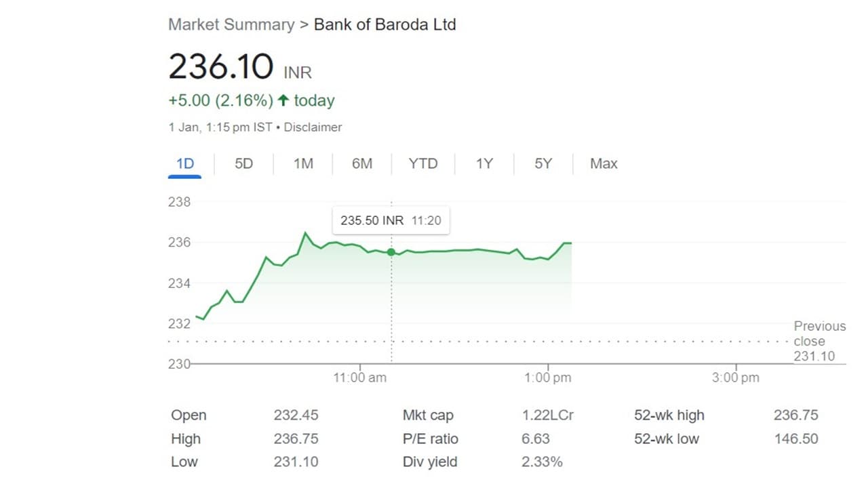The width and height of the screenshot is (868, 488).
Task: Click the 11:00 am axis label
Action: click(x=359, y=378)
